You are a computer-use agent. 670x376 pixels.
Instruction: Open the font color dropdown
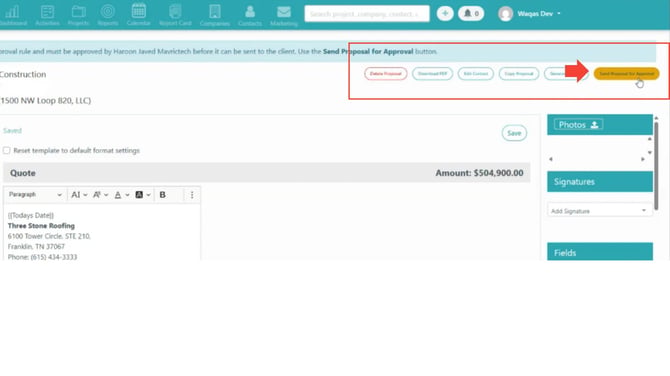[x=122, y=195]
